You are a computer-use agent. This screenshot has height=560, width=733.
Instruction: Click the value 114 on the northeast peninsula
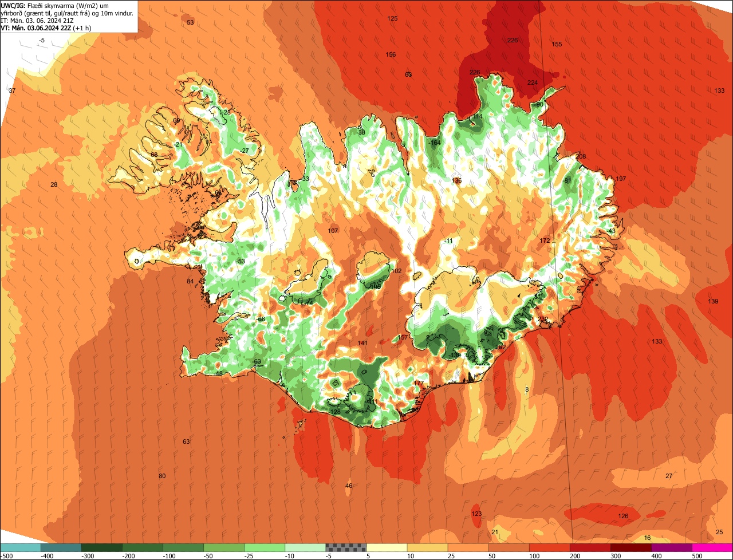click(x=478, y=116)
